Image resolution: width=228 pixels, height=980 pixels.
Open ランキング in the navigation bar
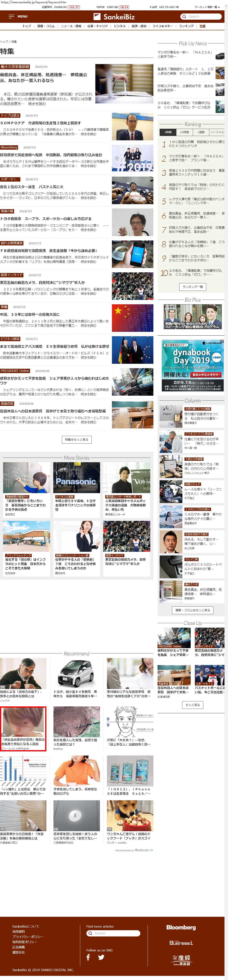186,26
